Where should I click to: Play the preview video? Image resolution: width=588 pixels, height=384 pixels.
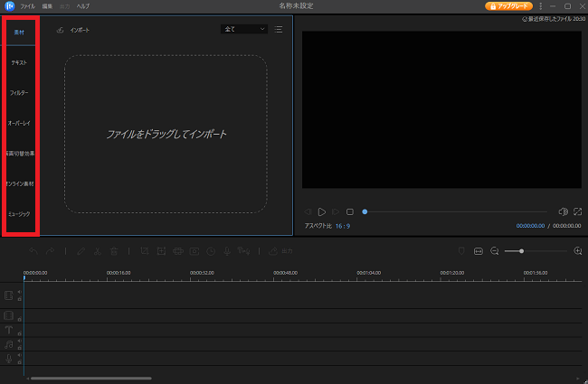point(321,211)
